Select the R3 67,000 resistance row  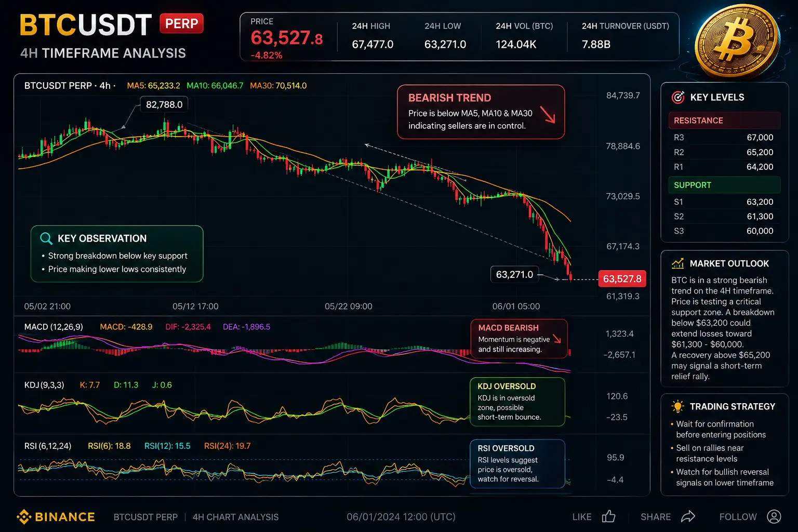tap(723, 138)
